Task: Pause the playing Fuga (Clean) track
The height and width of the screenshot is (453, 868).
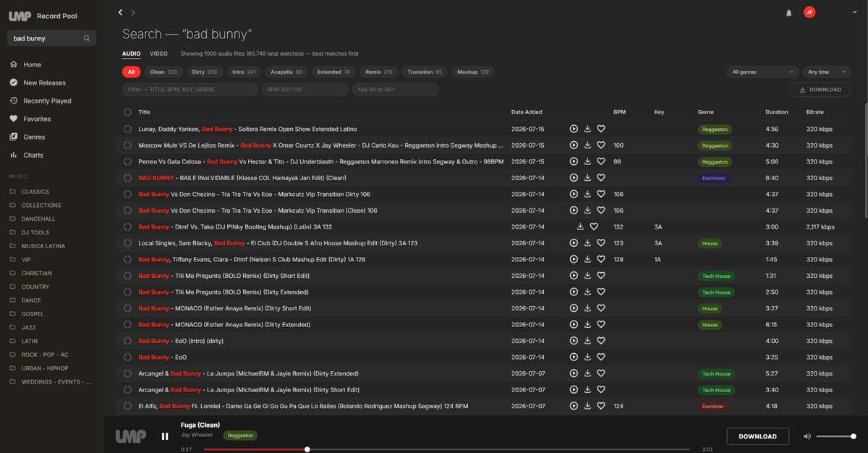Action: 165,436
